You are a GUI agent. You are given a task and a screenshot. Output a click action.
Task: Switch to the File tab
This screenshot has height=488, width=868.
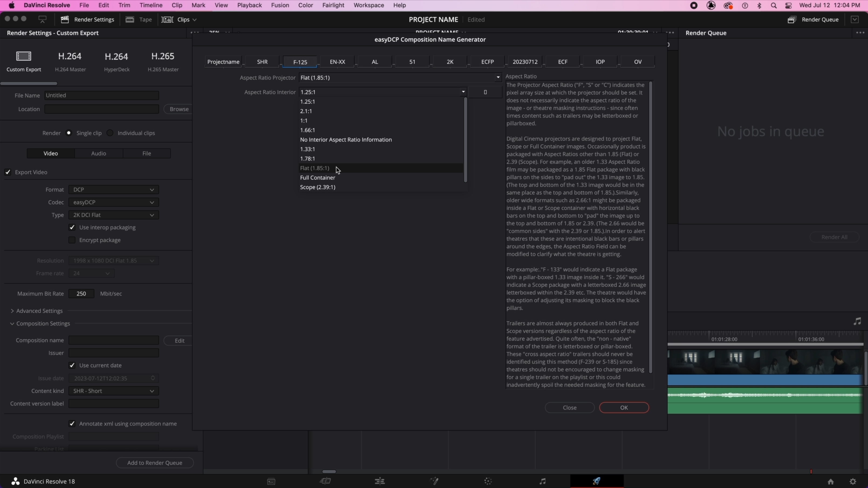point(146,153)
